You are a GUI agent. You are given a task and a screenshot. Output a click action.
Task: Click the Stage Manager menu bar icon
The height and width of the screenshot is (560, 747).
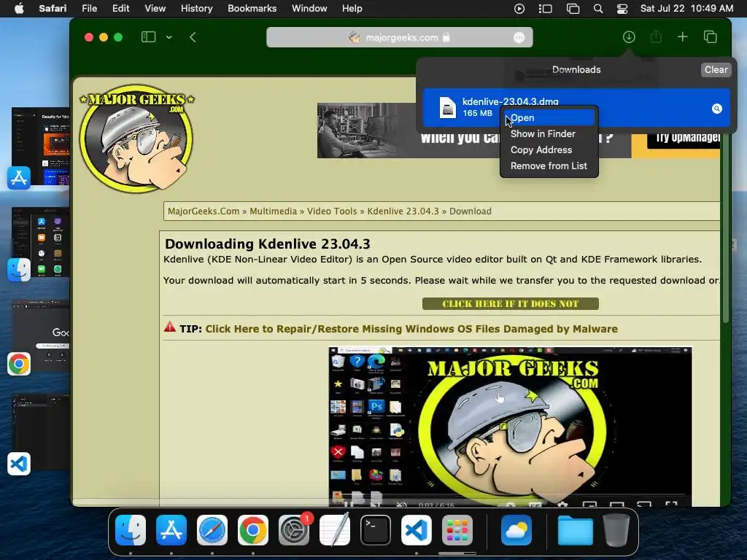[x=546, y=9]
